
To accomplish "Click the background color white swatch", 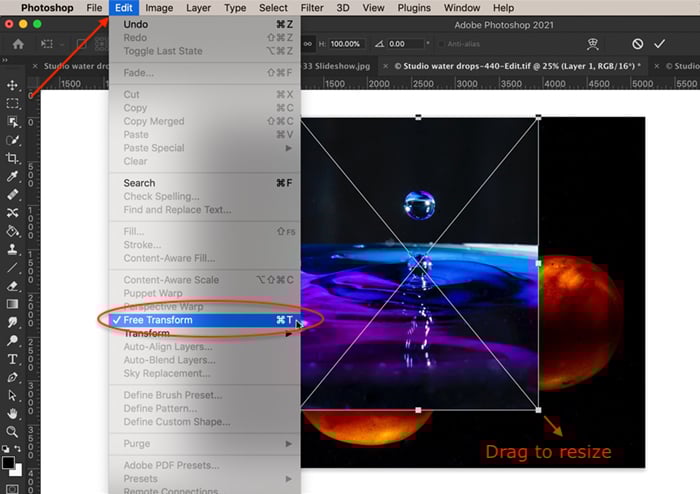I will tap(18, 471).
